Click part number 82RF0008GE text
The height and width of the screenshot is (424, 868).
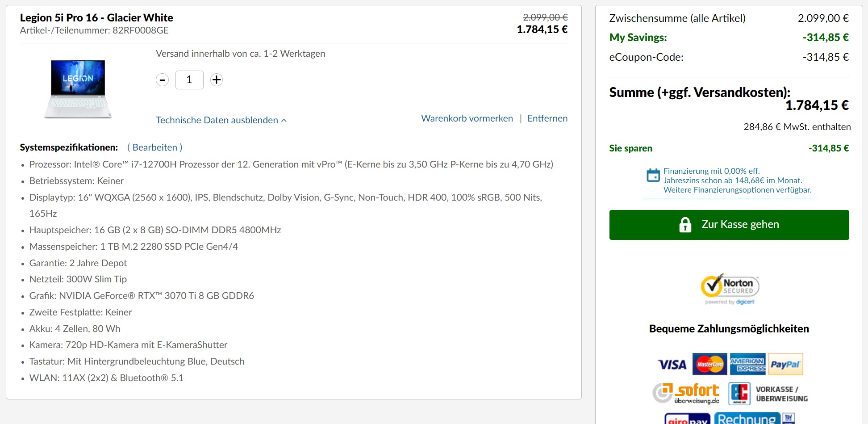[x=140, y=30]
